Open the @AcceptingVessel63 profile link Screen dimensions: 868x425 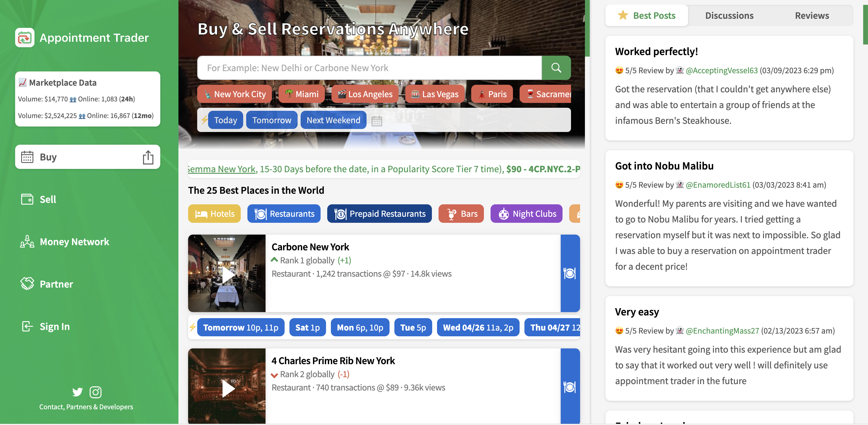[x=721, y=71]
